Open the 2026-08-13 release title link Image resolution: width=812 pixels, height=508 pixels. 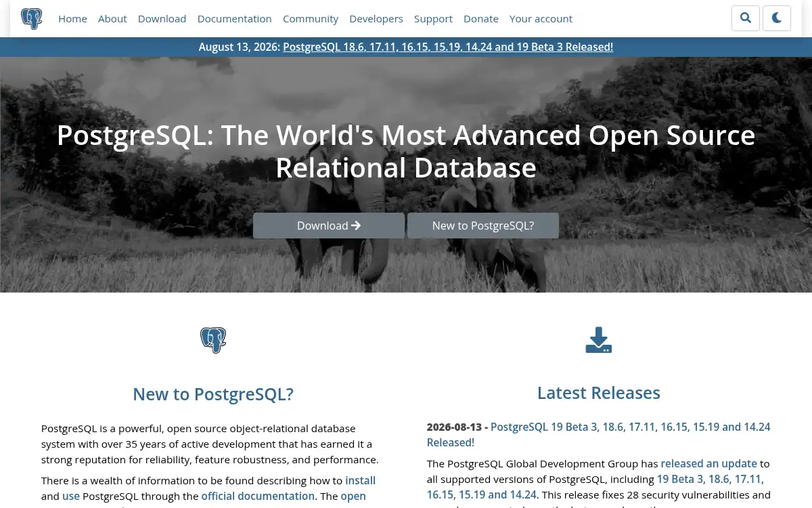(599, 434)
